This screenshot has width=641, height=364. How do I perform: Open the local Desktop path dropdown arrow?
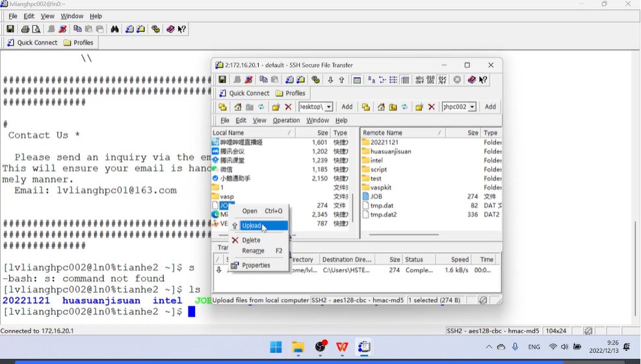329,107
